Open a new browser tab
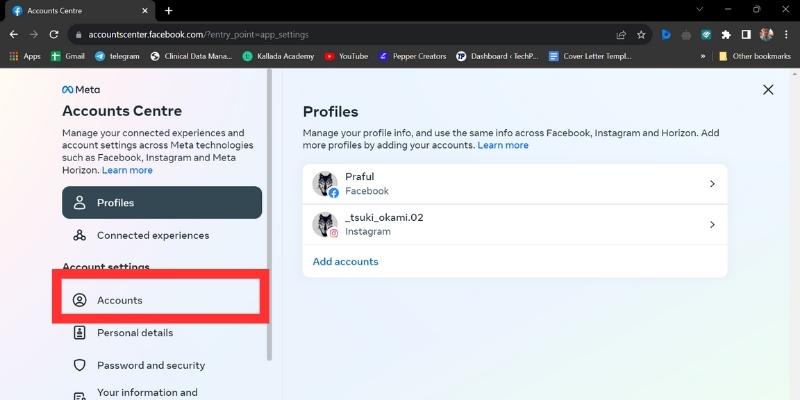The height and width of the screenshot is (400, 800). tap(169, 11)
